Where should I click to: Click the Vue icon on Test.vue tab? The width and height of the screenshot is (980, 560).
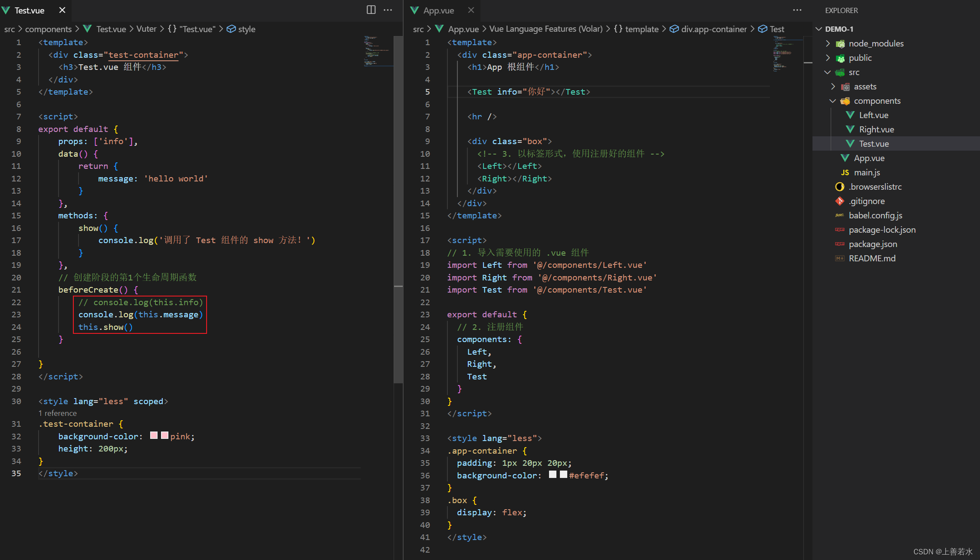click(6, 10)
